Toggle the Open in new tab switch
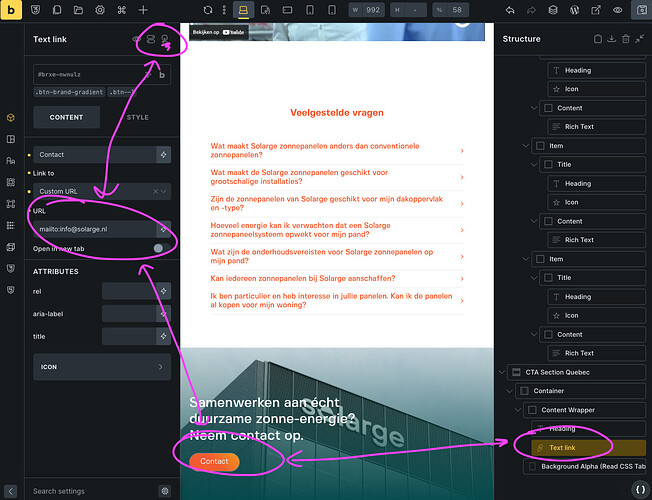 160,248
